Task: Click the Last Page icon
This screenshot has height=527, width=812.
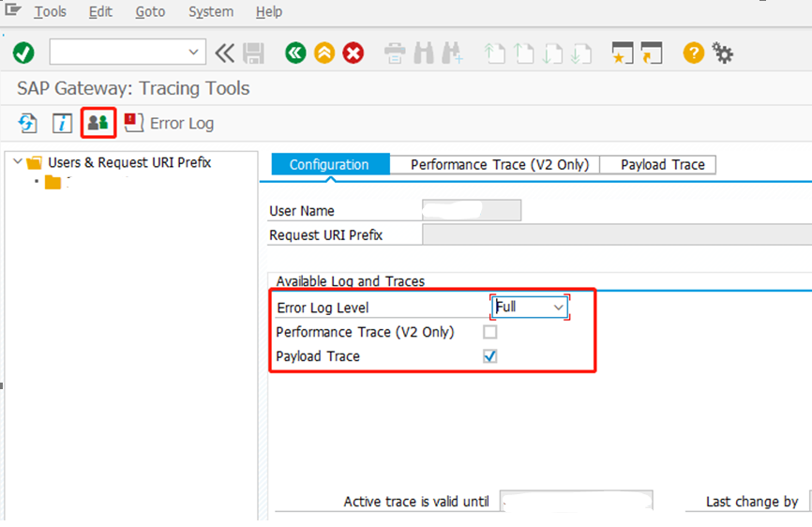Action: point(580,53)
